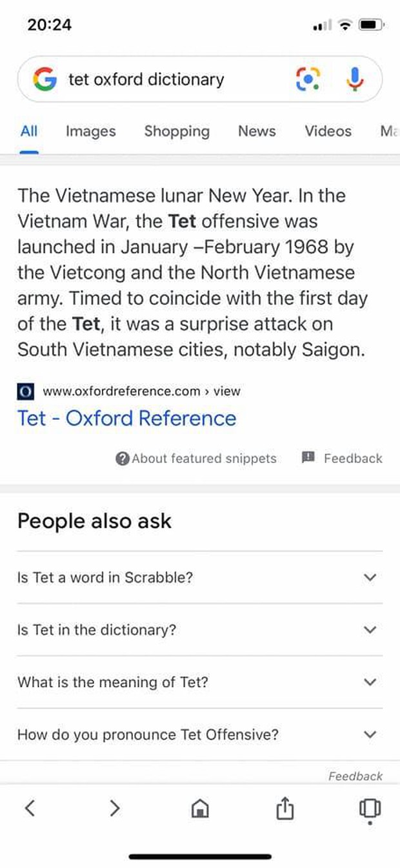Tap the question mark beside featured snippets
This screenshot has width=400, height=868.
[x=122, y=459]
